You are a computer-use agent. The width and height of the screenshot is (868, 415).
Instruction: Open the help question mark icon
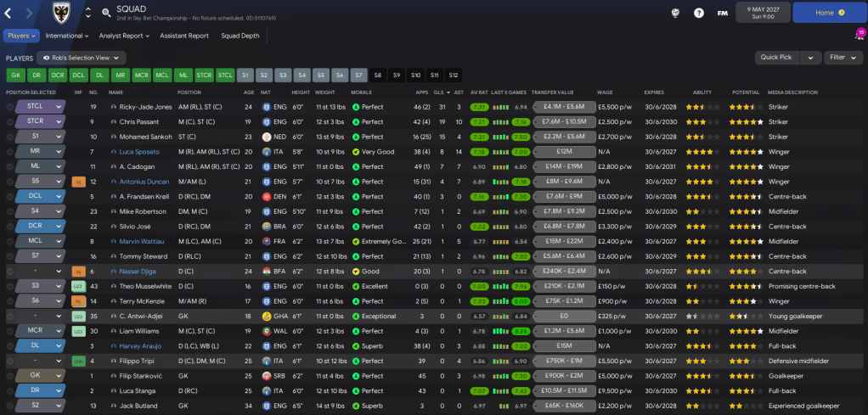(x=699, y=13)
